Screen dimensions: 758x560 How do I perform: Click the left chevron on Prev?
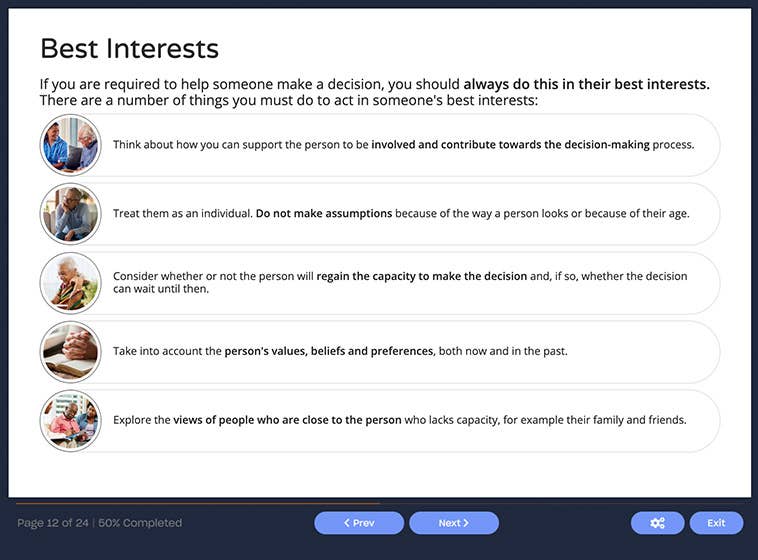(346, 523)
